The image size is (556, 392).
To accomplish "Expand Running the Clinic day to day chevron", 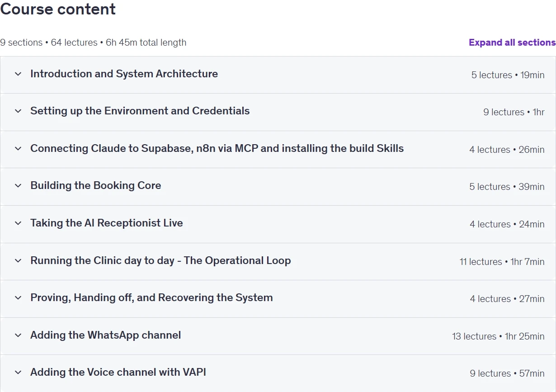I will 18,260.
